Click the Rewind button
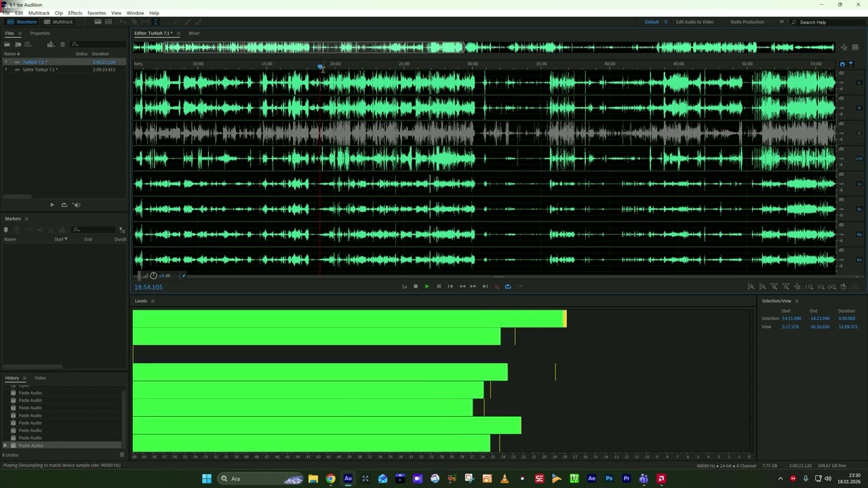868x488 pixels. click(462, 287)
